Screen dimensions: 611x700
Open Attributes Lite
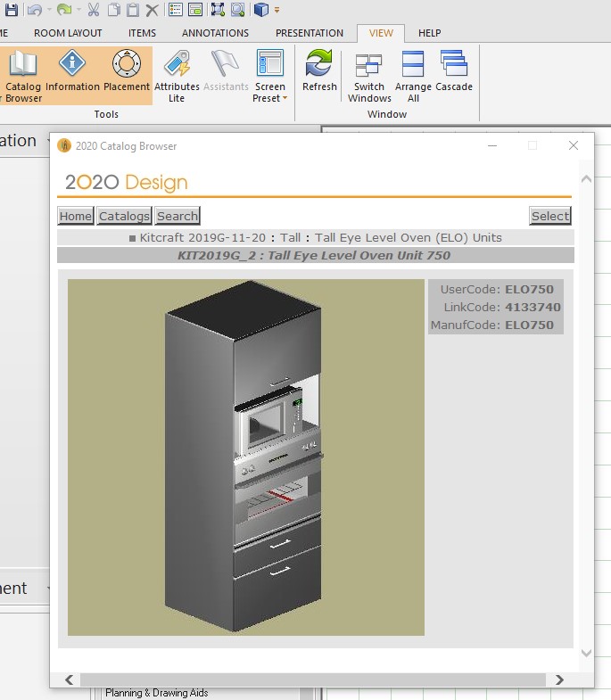click(177, 76)
